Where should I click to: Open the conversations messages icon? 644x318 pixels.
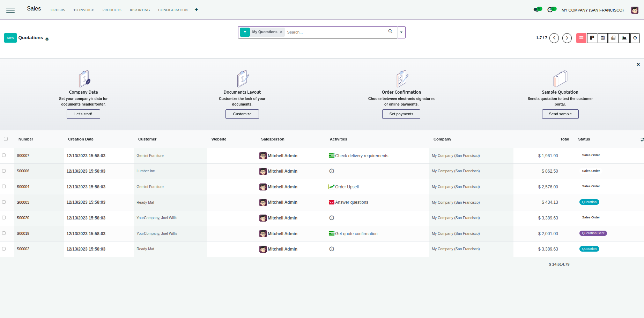click(x=537, y=10)
